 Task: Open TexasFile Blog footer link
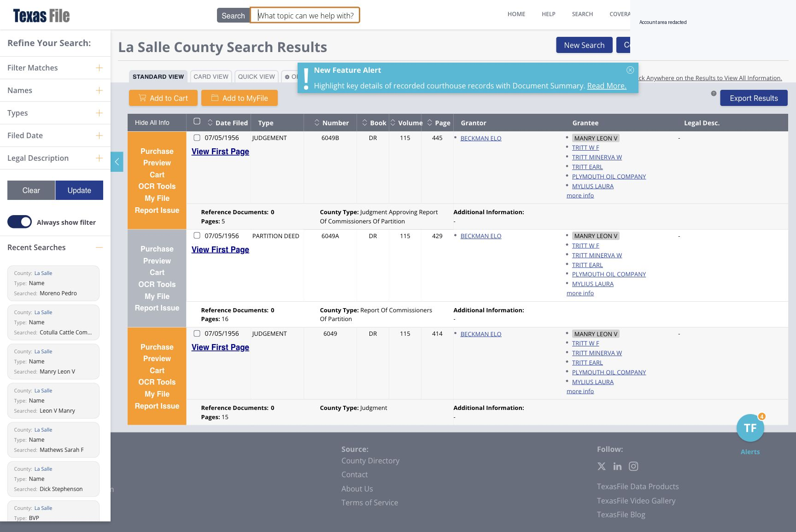pos(621,514)
